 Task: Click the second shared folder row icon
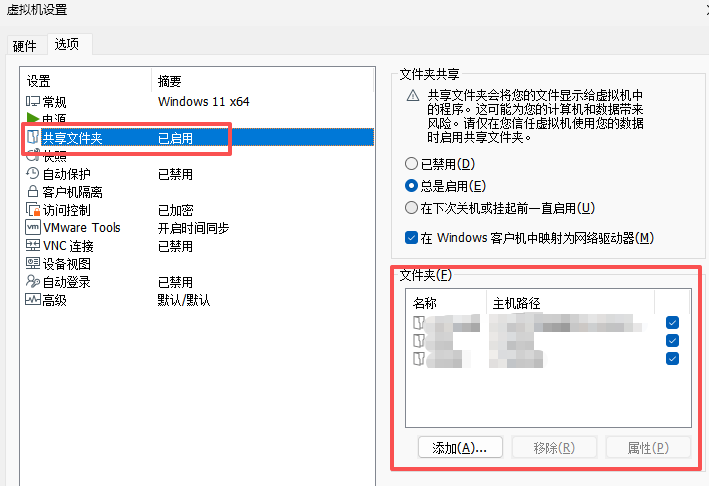pyautogui.click(x=419, y=341)
